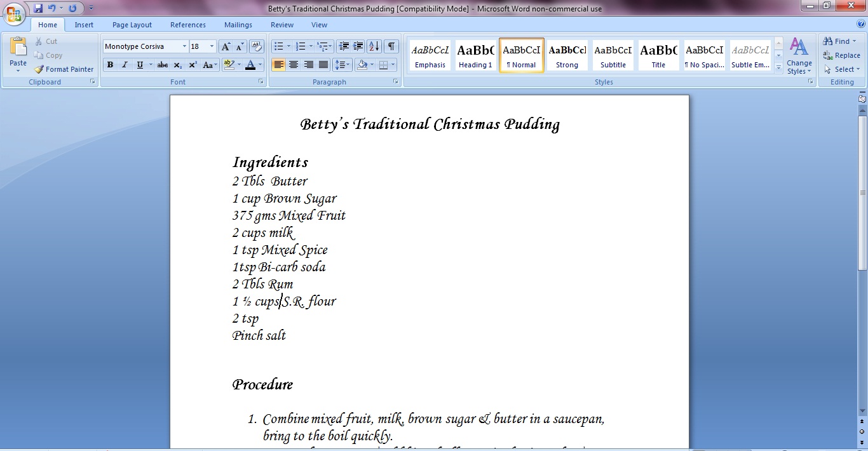Click the Save icon in quick access toolbar
This screenshot has width=868, height=451.
(38, 8)
